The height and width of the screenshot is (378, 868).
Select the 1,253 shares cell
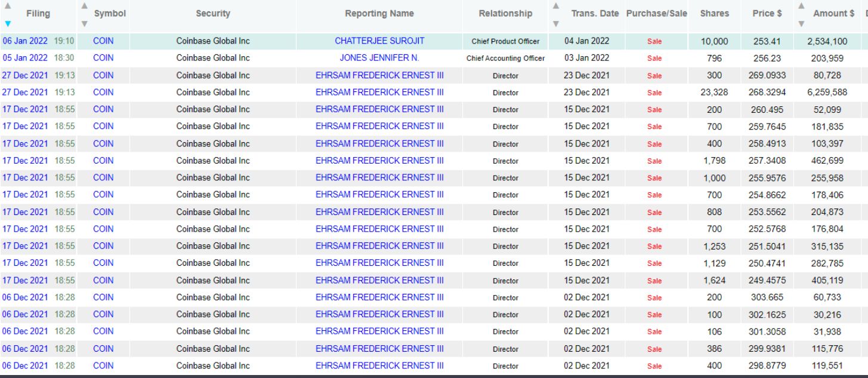(x=714, y=246)
